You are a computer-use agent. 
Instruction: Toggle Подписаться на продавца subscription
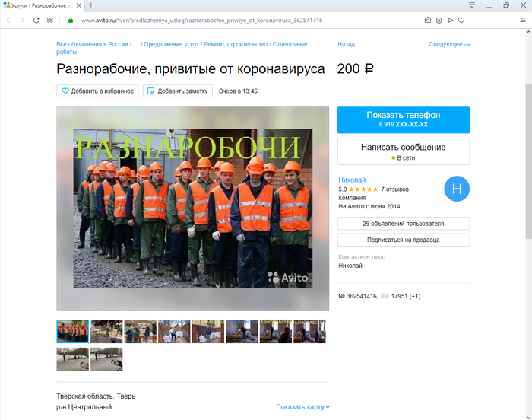(x=404, y=240)
